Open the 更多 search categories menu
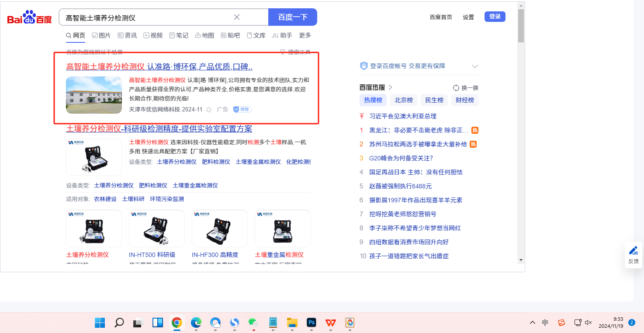 tap(305, 35)
